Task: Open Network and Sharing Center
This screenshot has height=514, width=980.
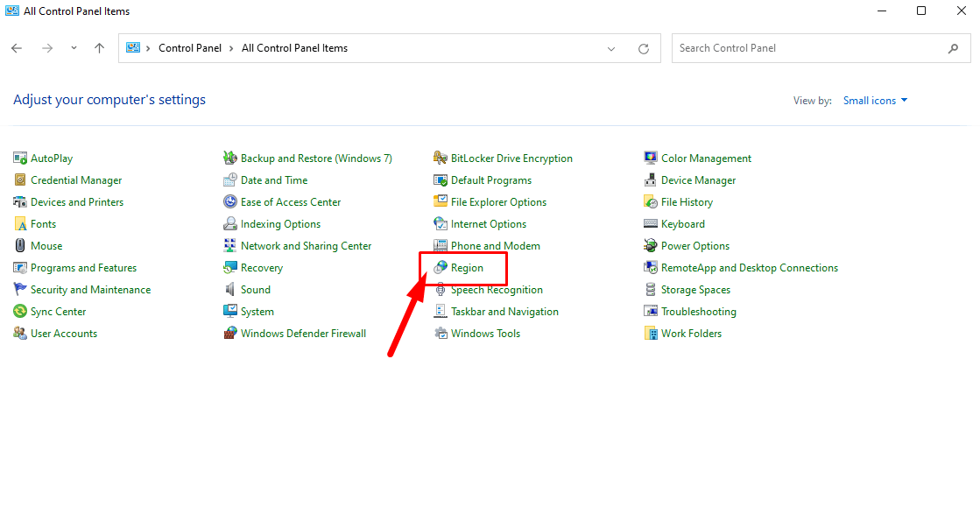Action: pyautogui.click(x=306, y=246)
